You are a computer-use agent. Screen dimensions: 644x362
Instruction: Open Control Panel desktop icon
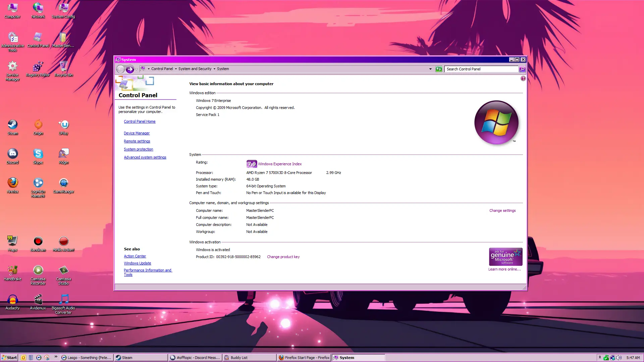[38, 40]
